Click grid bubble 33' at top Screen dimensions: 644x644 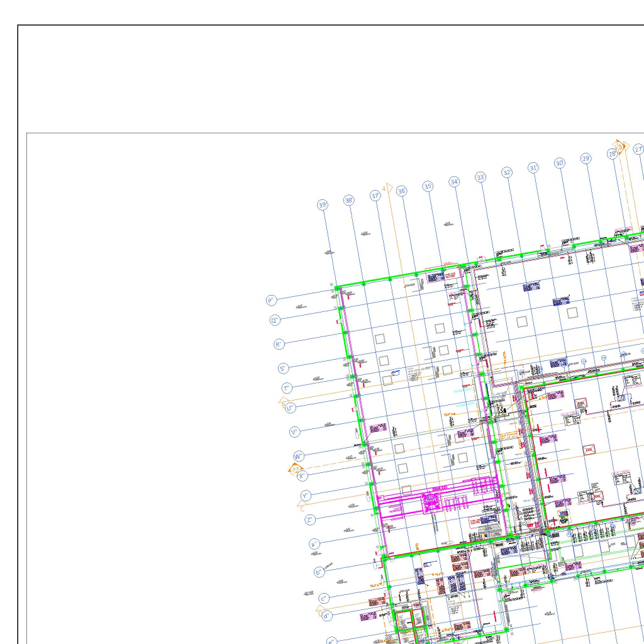click(480, 177)
